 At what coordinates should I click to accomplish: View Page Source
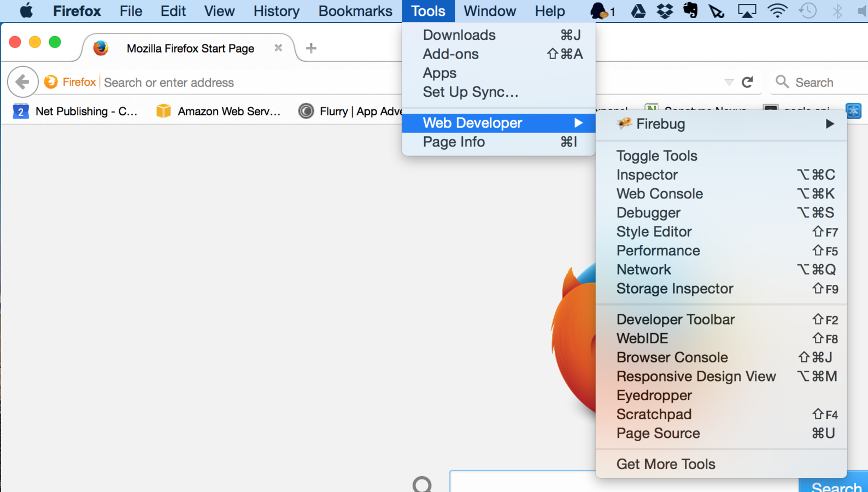pyautogui.click(x=721, y=433)
